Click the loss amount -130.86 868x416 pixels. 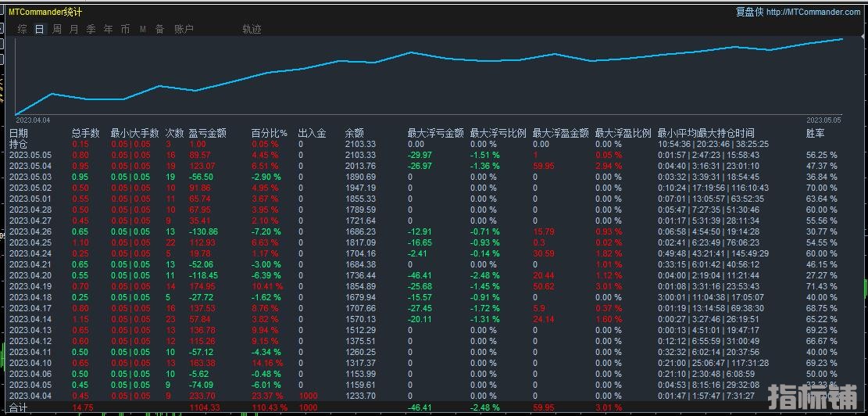tap(204, 231)
